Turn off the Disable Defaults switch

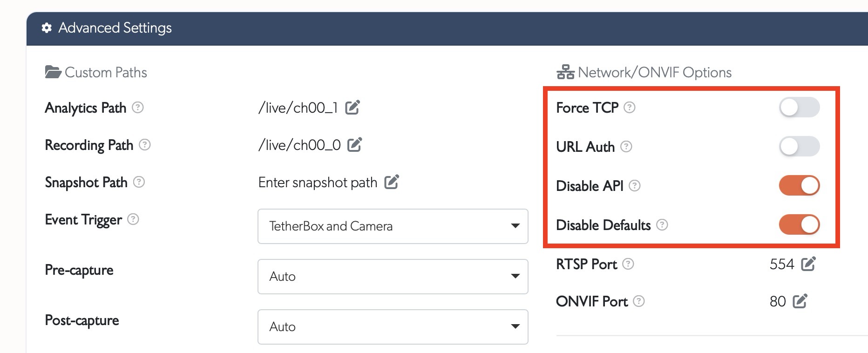point(799,224)
